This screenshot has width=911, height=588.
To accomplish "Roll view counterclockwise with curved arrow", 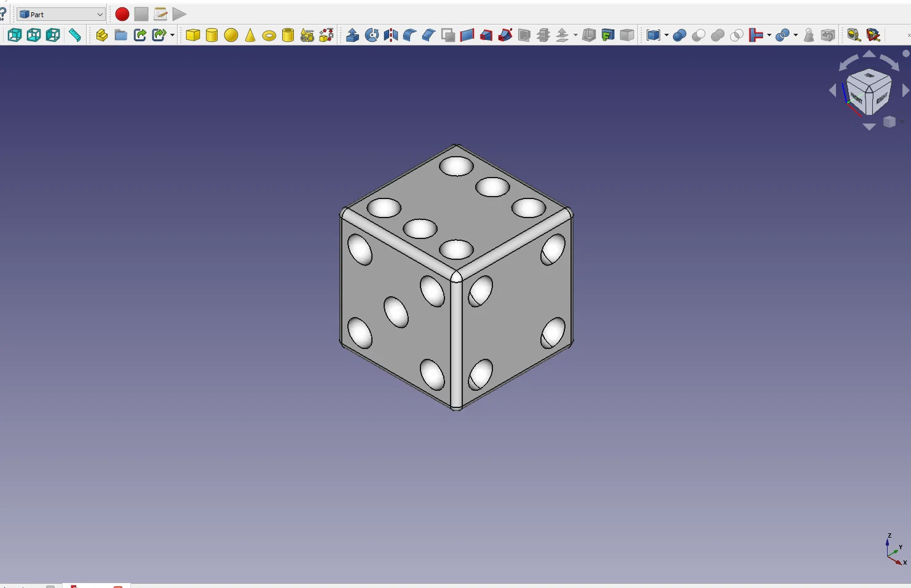I will tap(848, 62).
